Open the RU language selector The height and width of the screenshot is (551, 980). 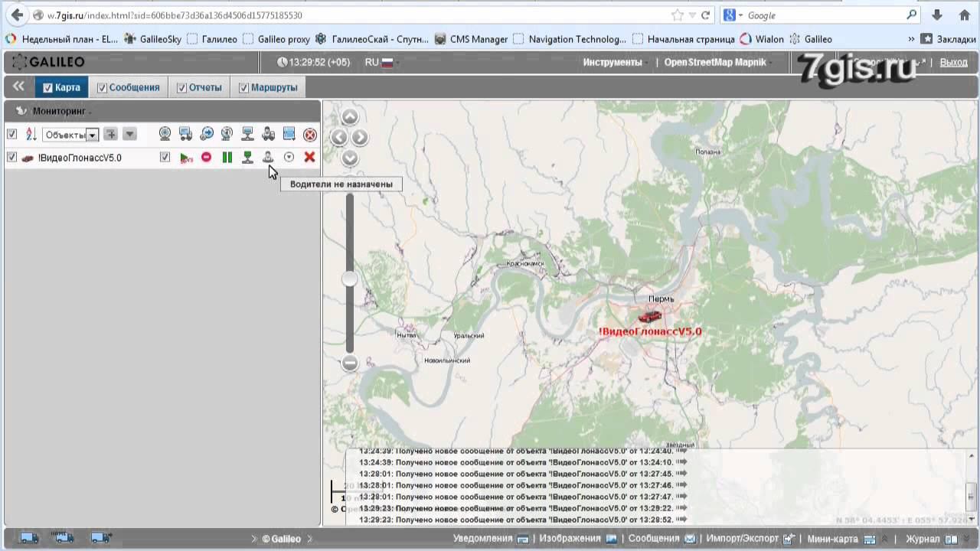378,62
